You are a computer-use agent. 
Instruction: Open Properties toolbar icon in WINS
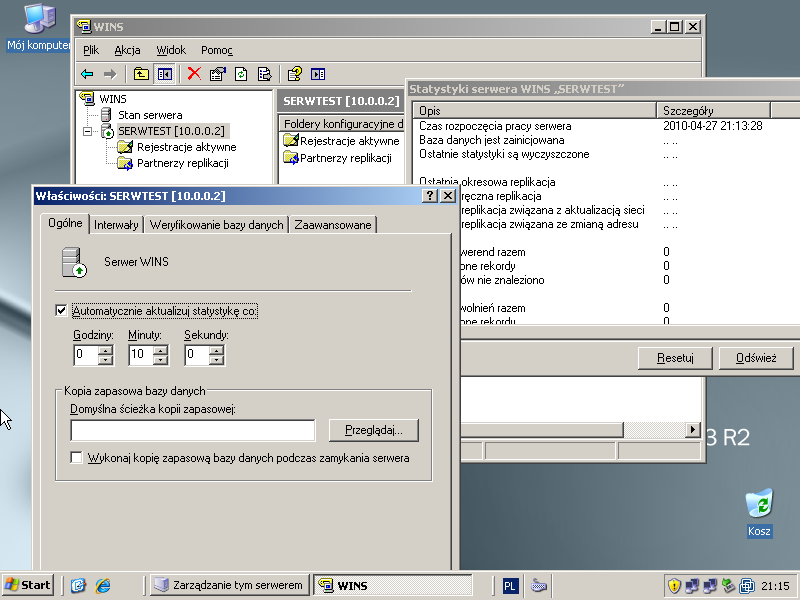[217, 74]
